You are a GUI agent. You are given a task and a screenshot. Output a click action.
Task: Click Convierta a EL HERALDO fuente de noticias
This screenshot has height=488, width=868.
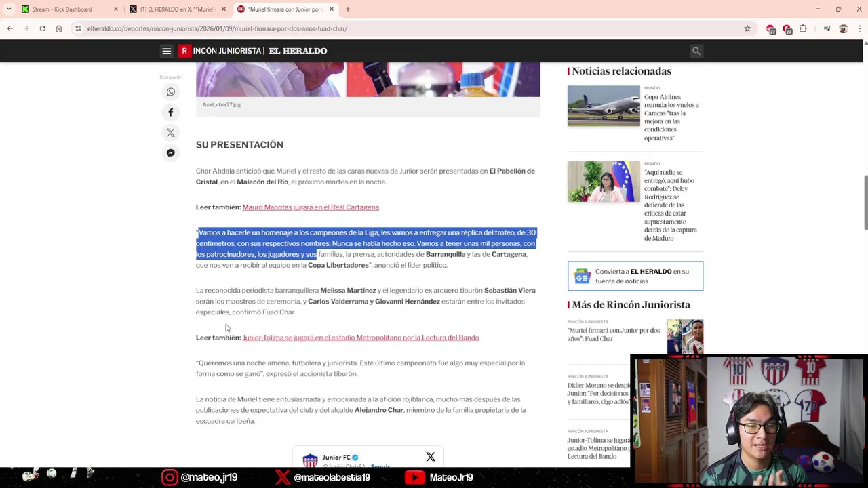635,276
